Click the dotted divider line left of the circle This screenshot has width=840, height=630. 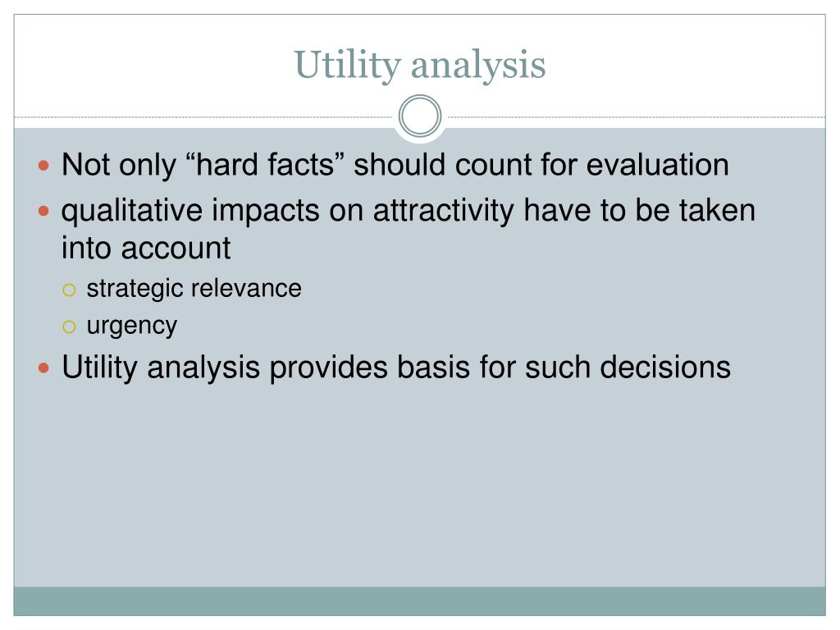click(203, 116)
